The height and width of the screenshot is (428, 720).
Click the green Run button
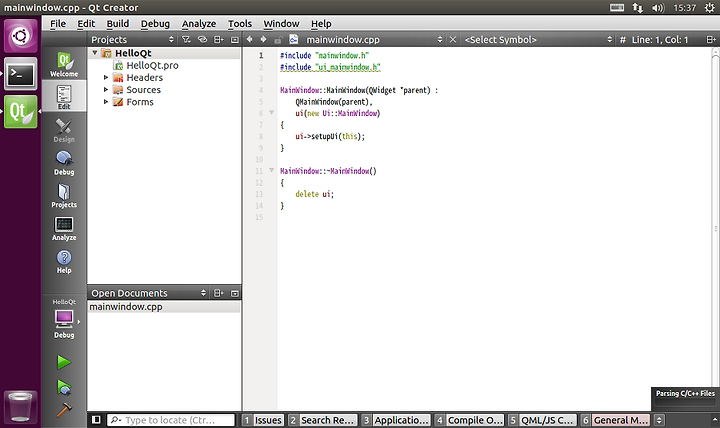click(x=64, y=362)
